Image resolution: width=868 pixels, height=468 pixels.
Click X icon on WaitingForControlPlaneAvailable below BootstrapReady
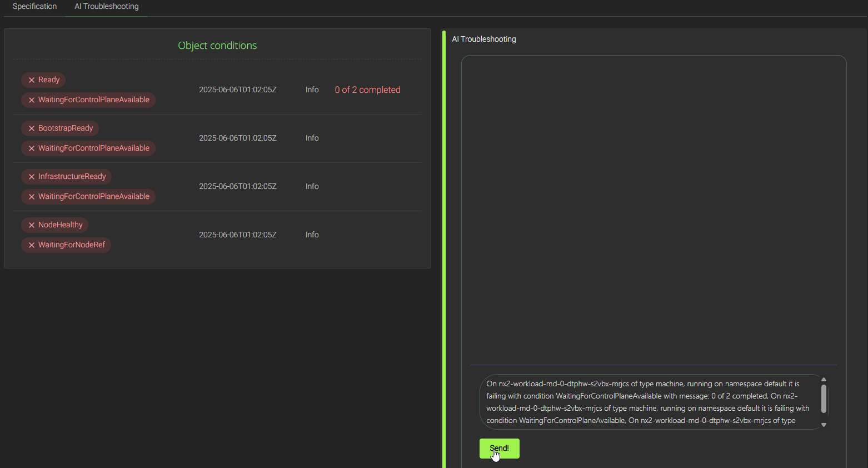click(x=32, y=148)
